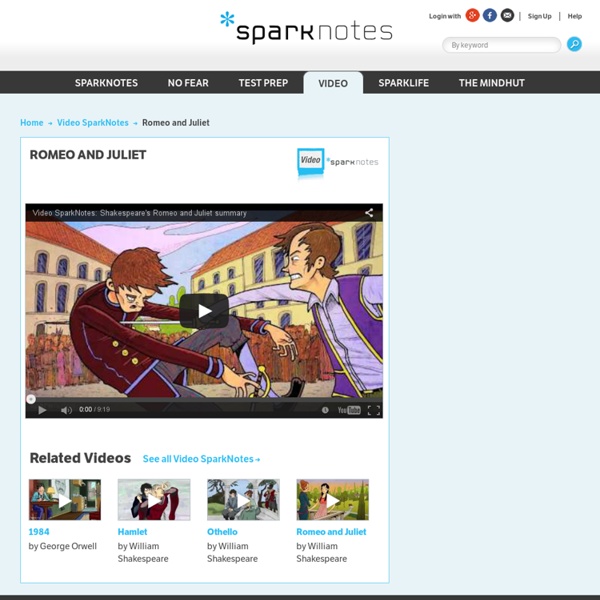Go to THE MINDHUT nav tab
600x600 pixels.
tap(492, 83)
